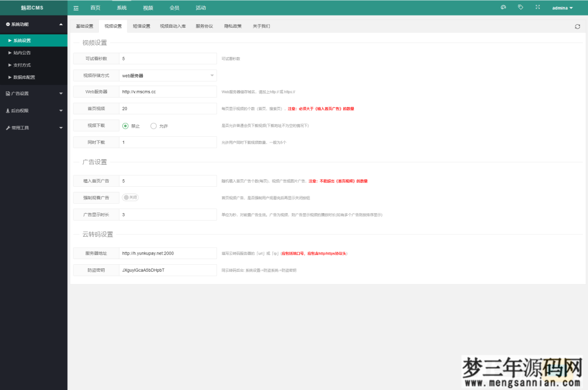Open the 会员 menu in the top navigation
Image resolution: width=588 pixels, height=390 pixels.
[174, 7]
